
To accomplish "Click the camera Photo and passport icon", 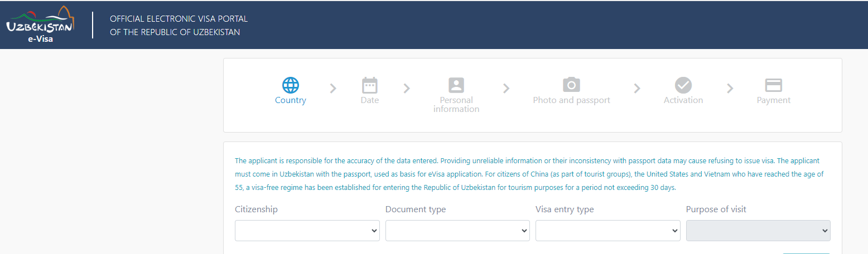I will pos(571,85).
